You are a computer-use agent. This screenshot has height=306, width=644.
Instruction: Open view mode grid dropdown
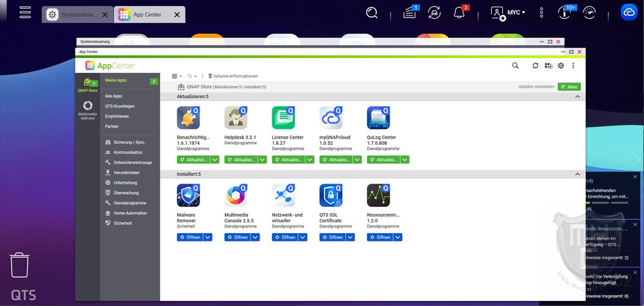point(176,76)
